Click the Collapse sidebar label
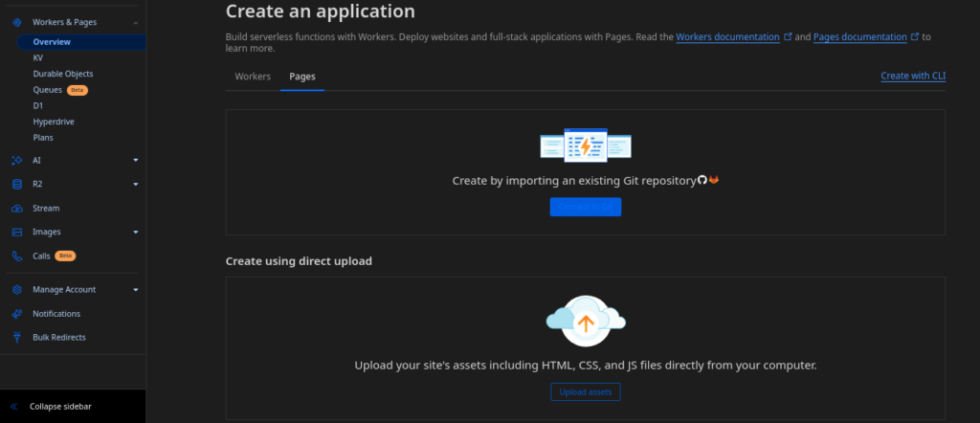The height and width of the screenshot is (423, 980). 60,406
